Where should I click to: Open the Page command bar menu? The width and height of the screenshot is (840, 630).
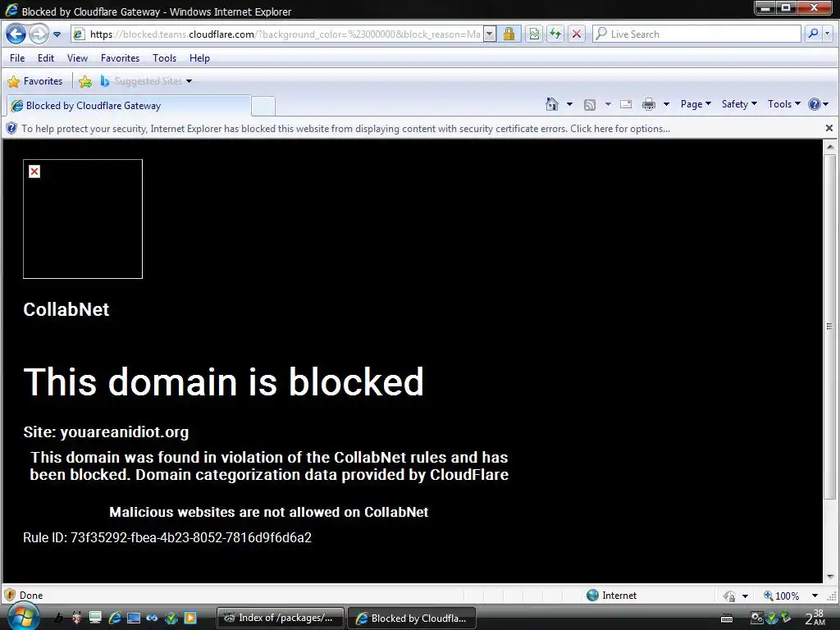point(696,104)
